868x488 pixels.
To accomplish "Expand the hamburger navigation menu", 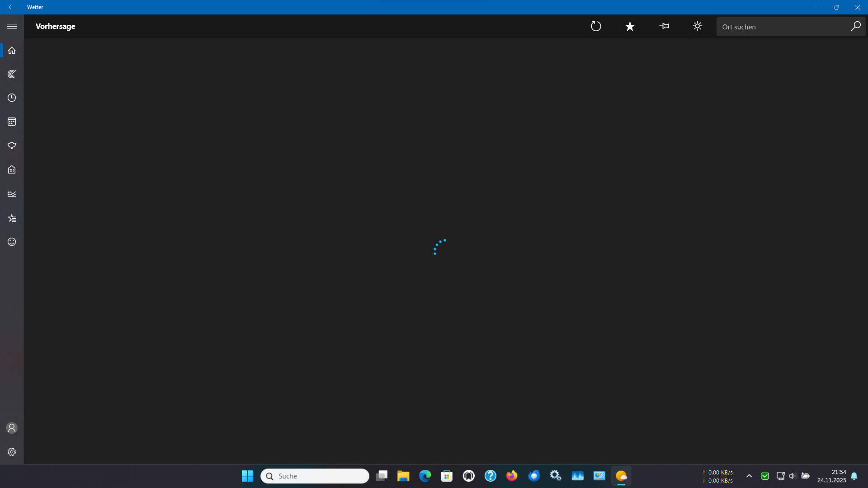I will coord(12,26).
